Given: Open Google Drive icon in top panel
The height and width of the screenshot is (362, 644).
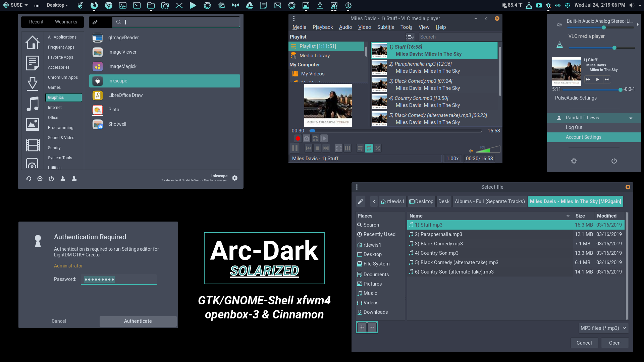Looking at the screenshot, I should 250,5.
